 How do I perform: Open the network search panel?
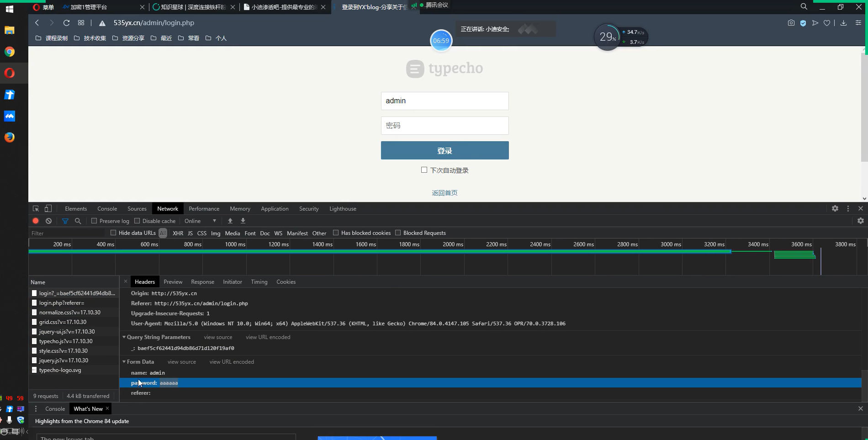(x=78, y=221)
